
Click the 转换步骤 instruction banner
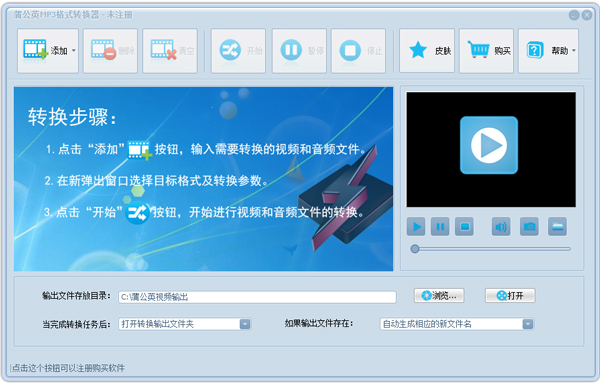point(204,179)
